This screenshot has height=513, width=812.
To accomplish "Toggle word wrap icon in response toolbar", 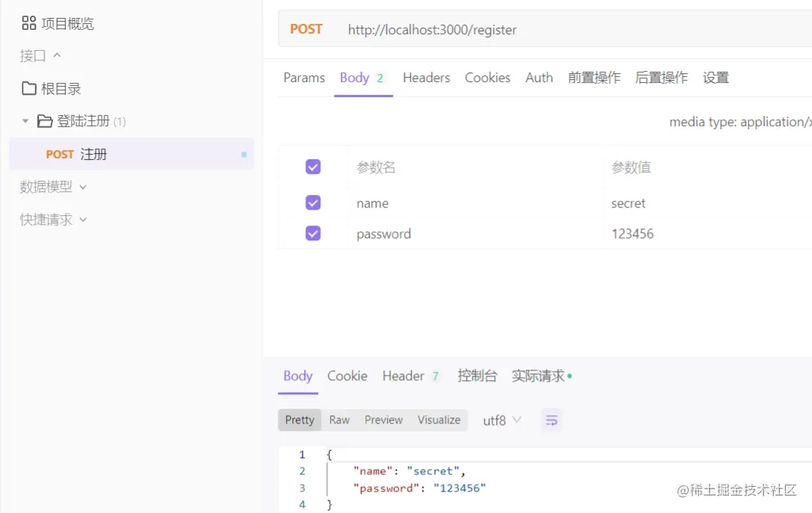I will point(551,420).
